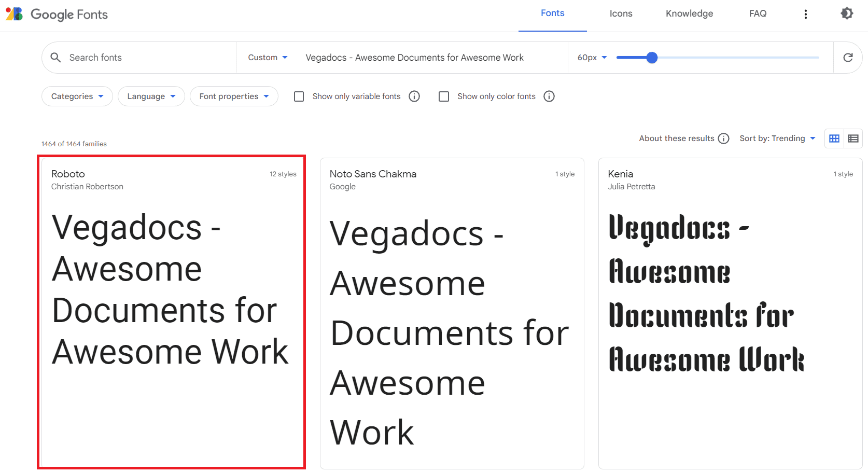Expand the Font properties filter

tap(234, 96)
